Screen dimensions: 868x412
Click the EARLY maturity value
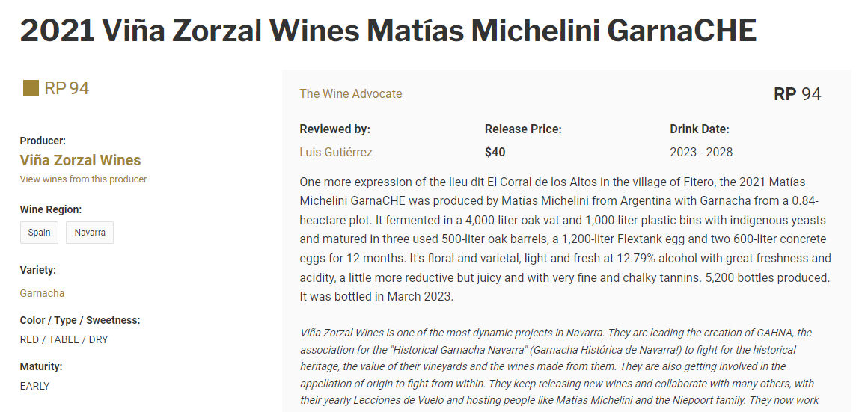click(x=35, y=386)
